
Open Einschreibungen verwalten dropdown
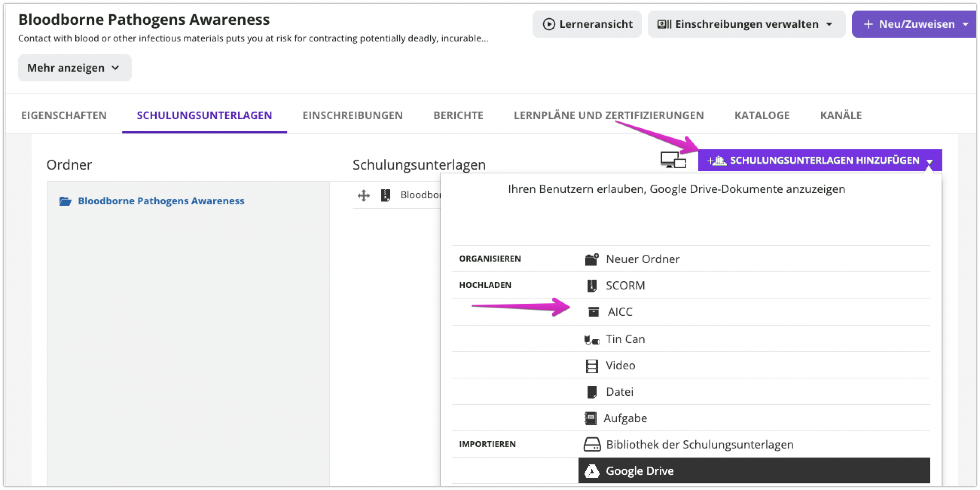[x=746, y=24]
